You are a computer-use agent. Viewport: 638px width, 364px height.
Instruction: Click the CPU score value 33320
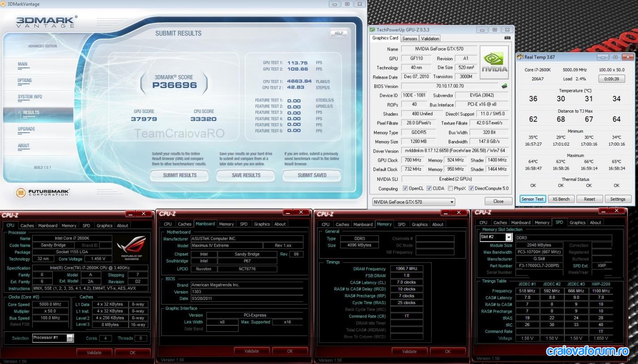coord(203,119)
